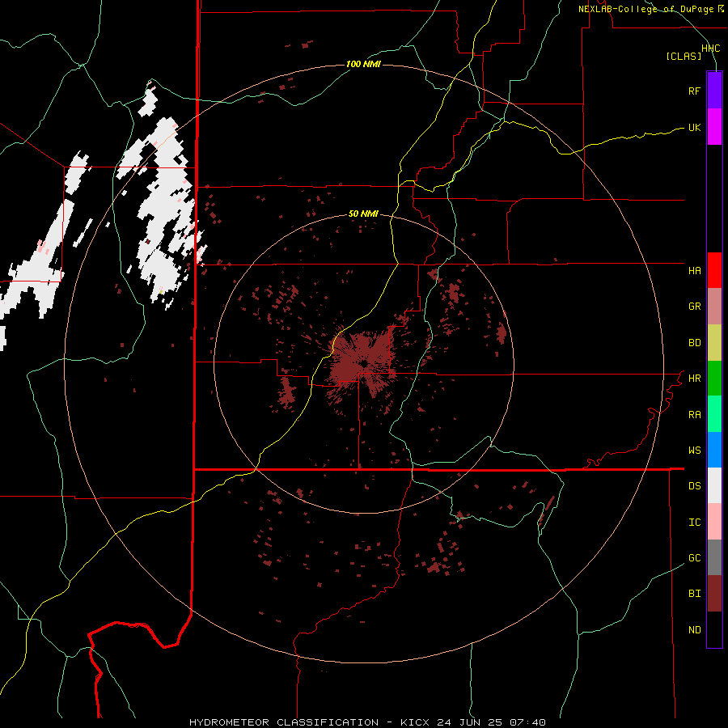This screenshot has width=728, height=728.
Task: Click the radar site center of the dense echo
Action: [363, 363]
